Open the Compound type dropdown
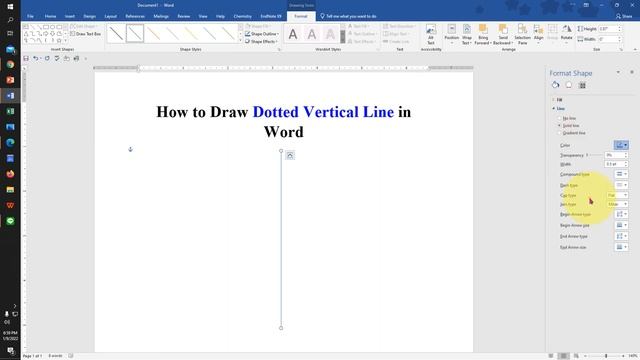This screenshot has width=640, height=360. coord(621,174)
